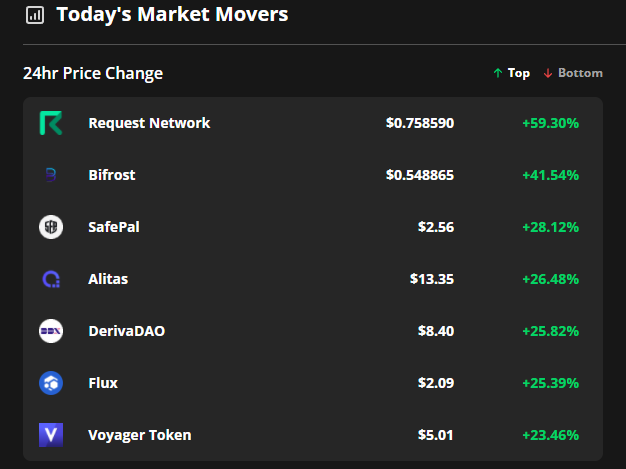The width and height of the screenshot is (626, 469).
Task: Click the red down arrow next to Bottom
Action: click(x=548, y=73)
